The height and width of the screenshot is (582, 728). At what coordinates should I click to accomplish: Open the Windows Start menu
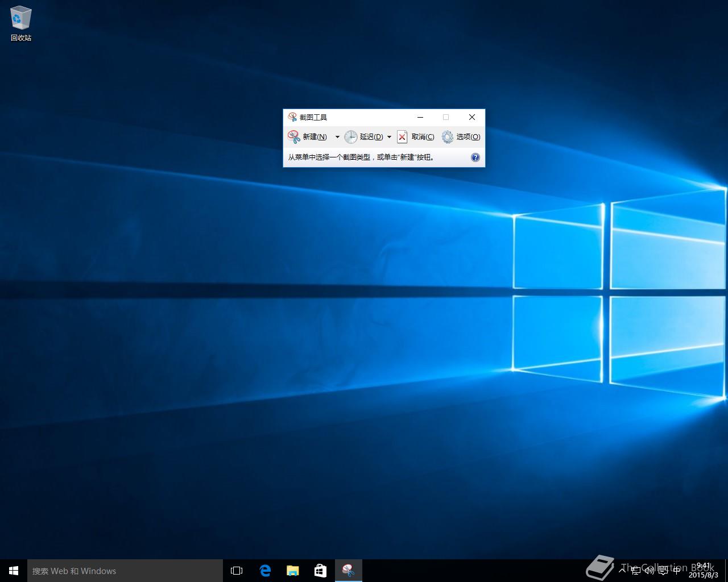[14, 571]
